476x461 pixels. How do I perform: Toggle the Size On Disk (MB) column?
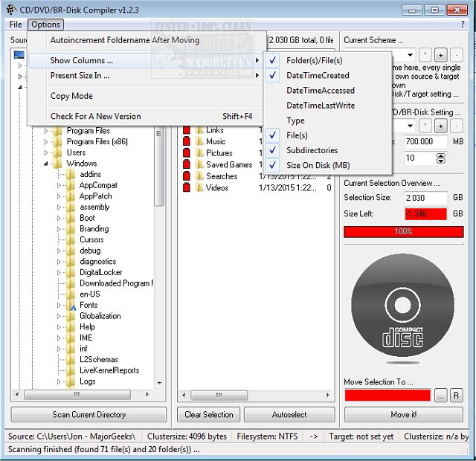click(328, 165)
